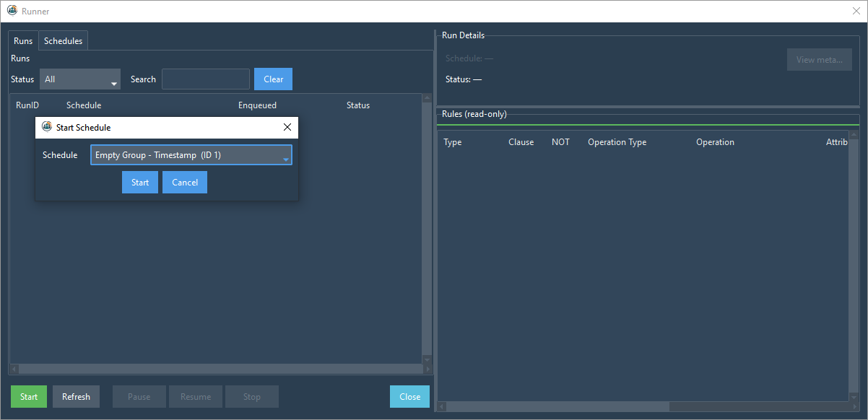Click the Runner application icon in title bar
The width and height of the screenshot is (868, 420).
[x=11, y=11]
